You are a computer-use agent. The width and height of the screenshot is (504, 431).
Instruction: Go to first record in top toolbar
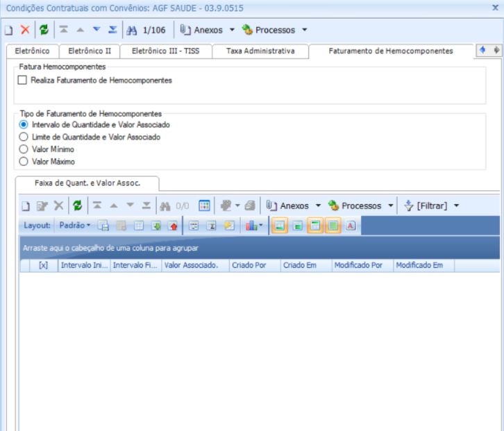pos(64,30)
